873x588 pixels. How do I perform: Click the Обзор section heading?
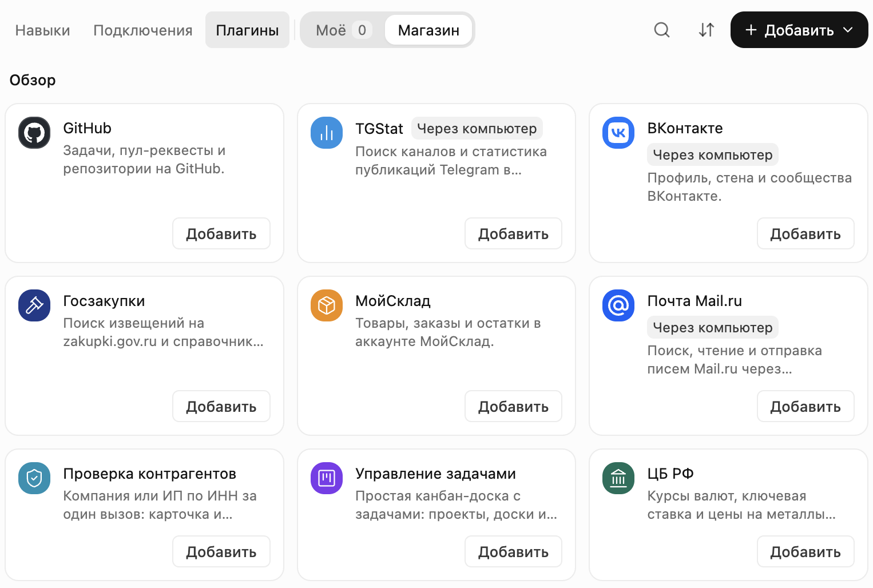(33, 80)
